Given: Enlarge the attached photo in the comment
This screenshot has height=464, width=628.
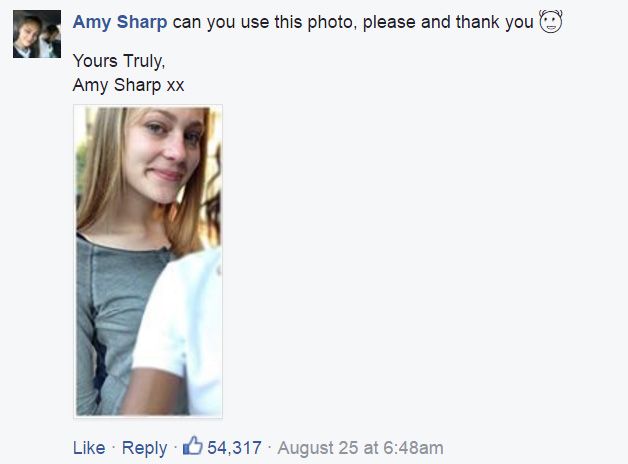Looking at the screenshot, I should (x=148, y=261).
